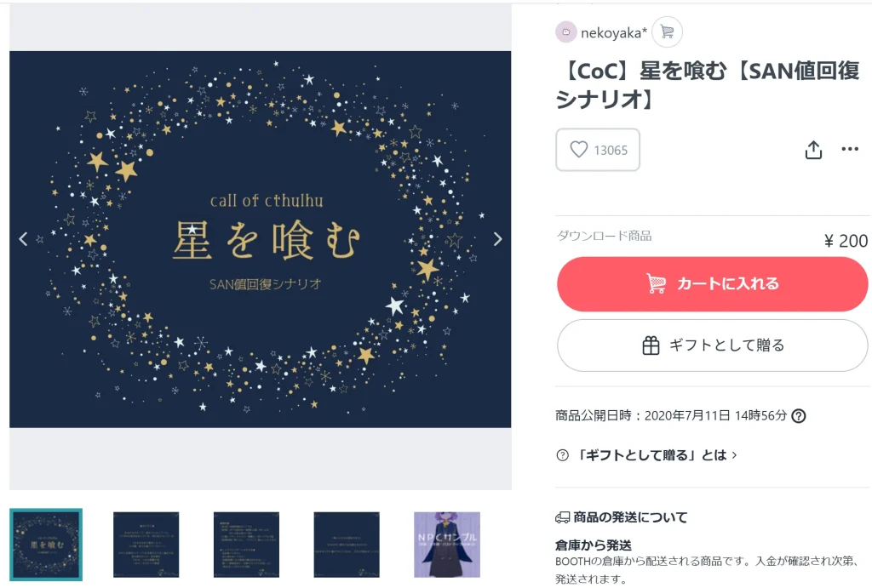Select the first title image thumbnail

(46, 545)
